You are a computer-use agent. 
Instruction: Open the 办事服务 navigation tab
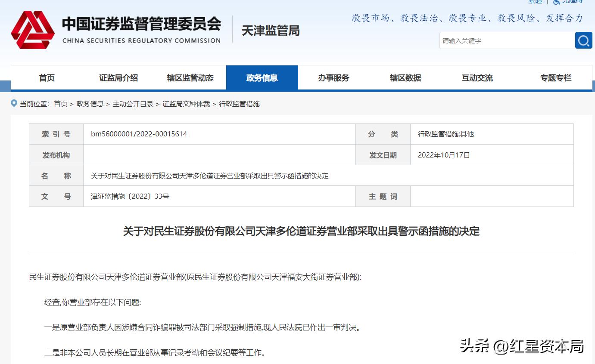pos(333,77)
